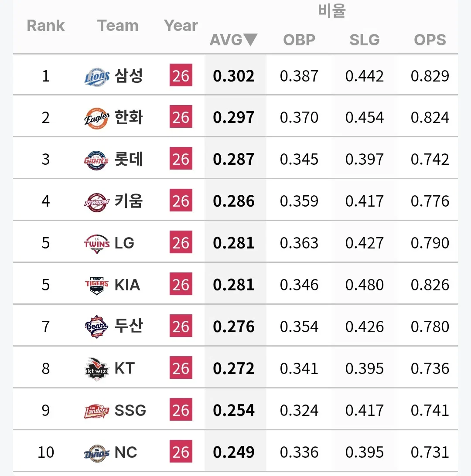The height and width of the screenshot is (476, 471).
Task: Click the Year column header
Action: tap(181, 25)
